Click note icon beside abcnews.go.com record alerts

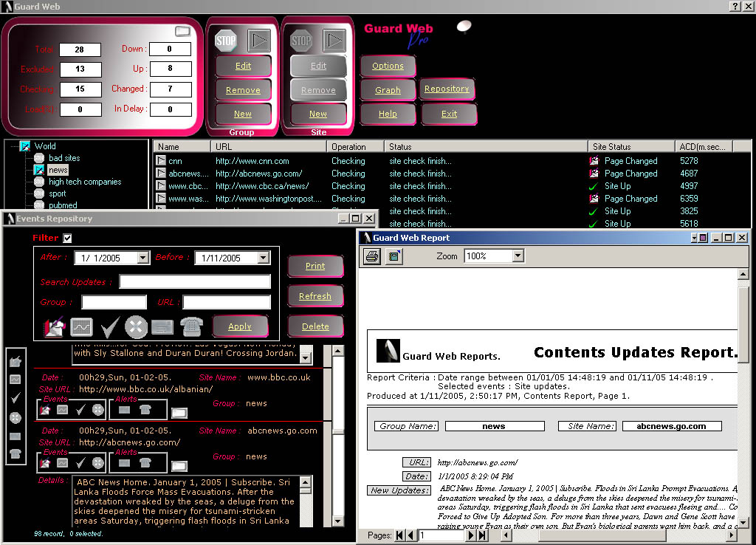coord(179,466)
